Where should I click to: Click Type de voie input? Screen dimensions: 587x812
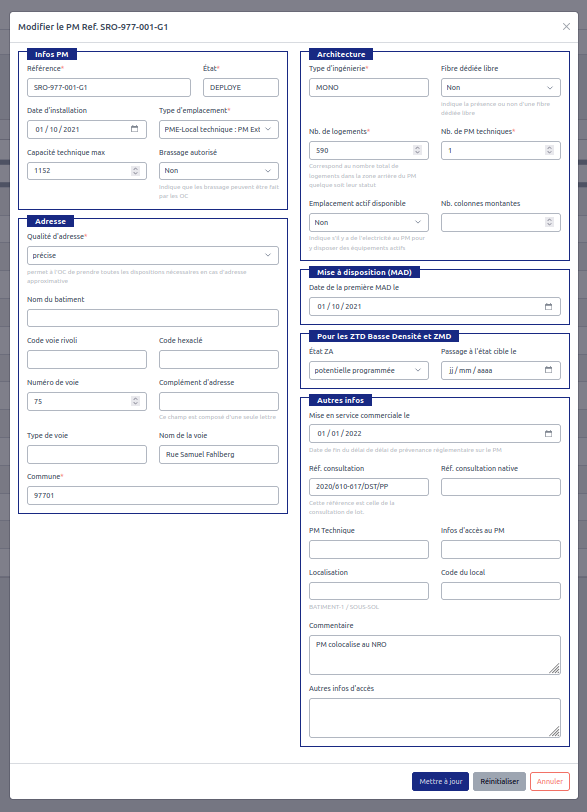[x=86, y=454]
